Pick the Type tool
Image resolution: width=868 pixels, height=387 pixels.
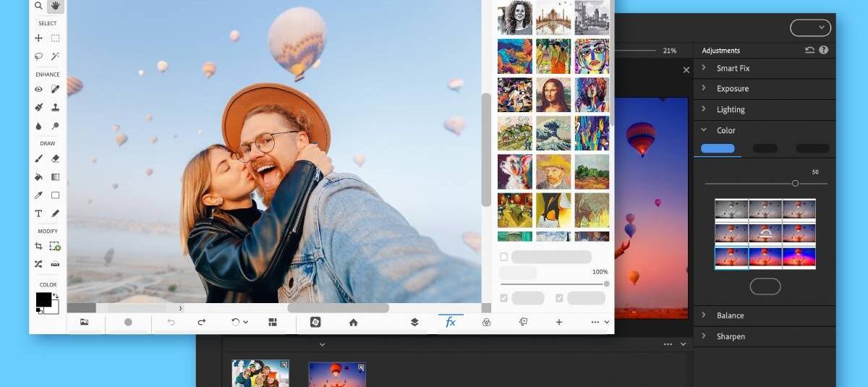coord(39,213)
